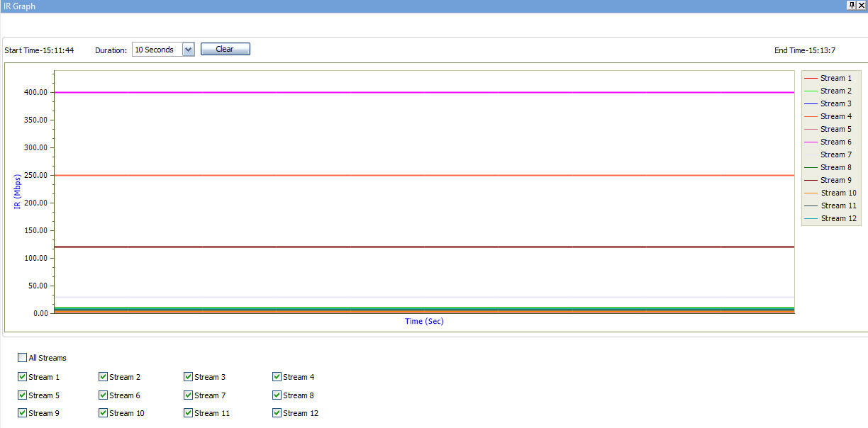Uncheck the Stream 11 checkbox
Screen dimensions: 868x428
coord(189,413)
